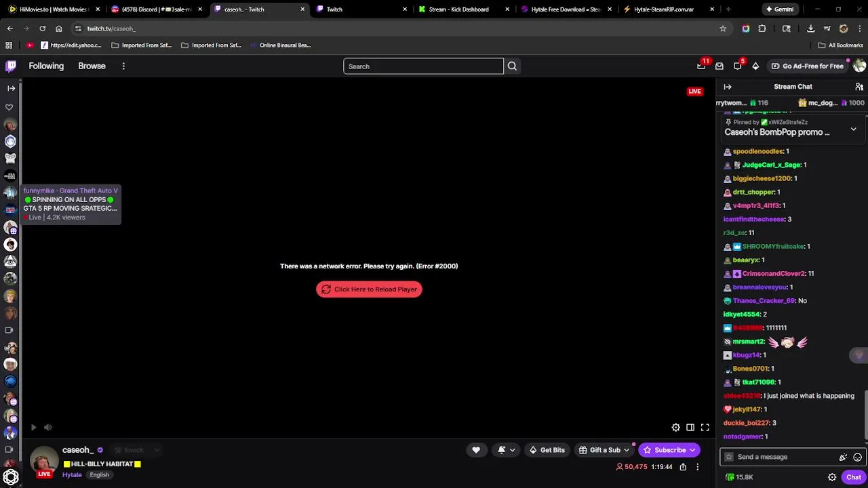Switch to the HiMovies.to tab
The height and width of the screenshot is (488, 868).
click(x=53, y=9)
